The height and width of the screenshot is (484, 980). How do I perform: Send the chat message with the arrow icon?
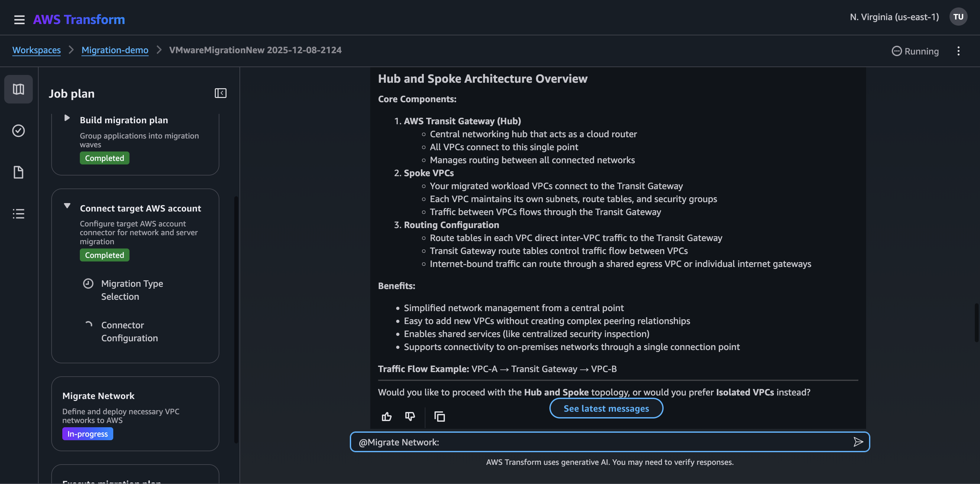858,442
